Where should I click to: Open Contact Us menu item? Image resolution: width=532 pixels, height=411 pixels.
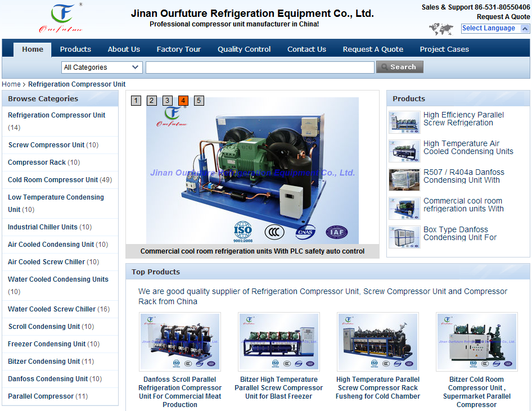306,49
